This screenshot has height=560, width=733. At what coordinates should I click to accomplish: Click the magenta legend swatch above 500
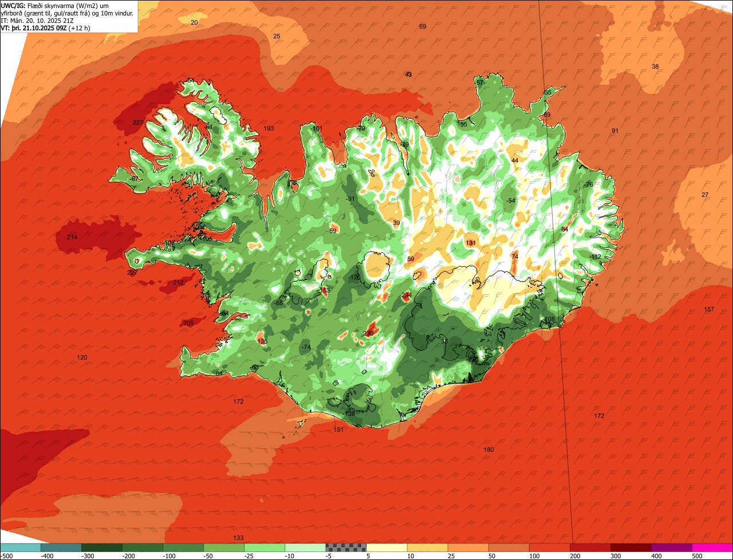click(712, 547)
